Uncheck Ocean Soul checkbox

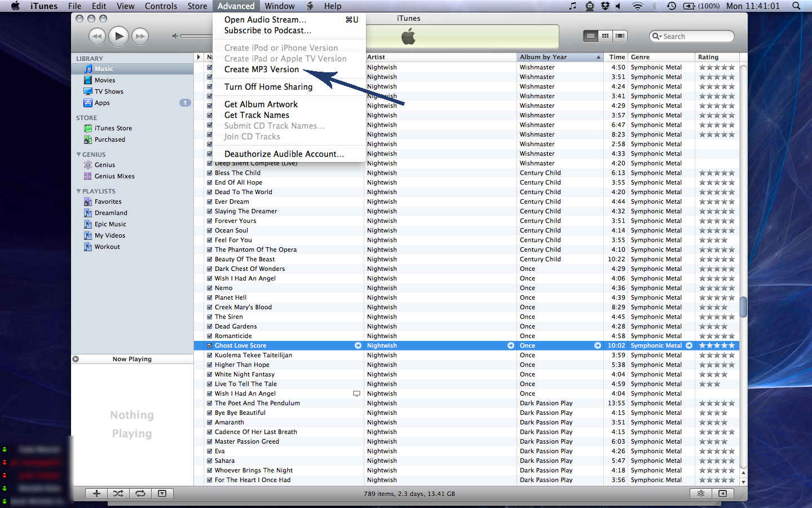(x=210, y=230)
